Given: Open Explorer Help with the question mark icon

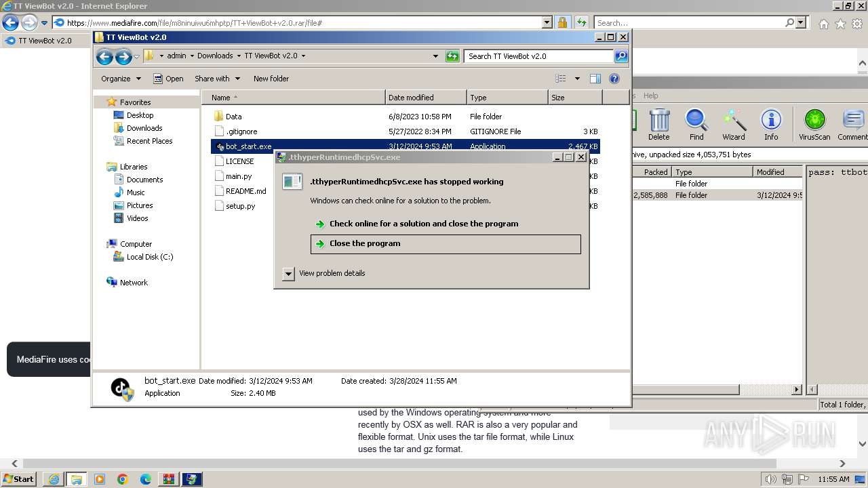Looking at the screenshot, I should 614,79.
